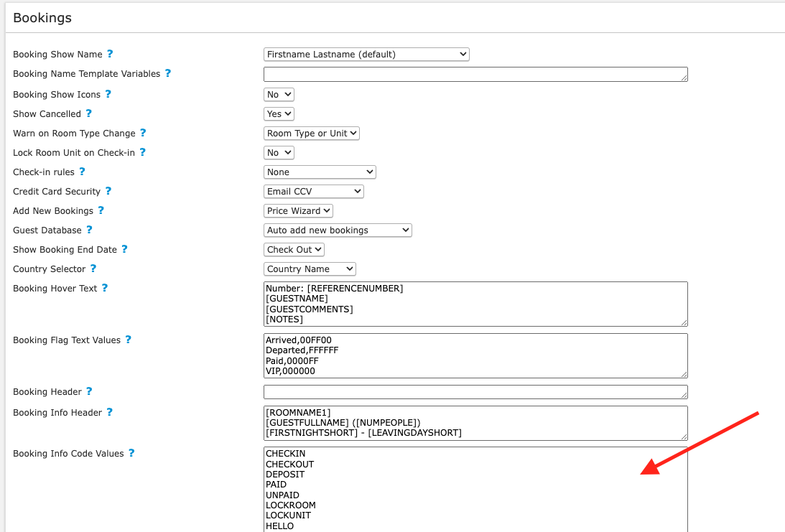Click the "VIP,000000" line
The height and width of the screenshot is (532, 785).
pos(290,371)
